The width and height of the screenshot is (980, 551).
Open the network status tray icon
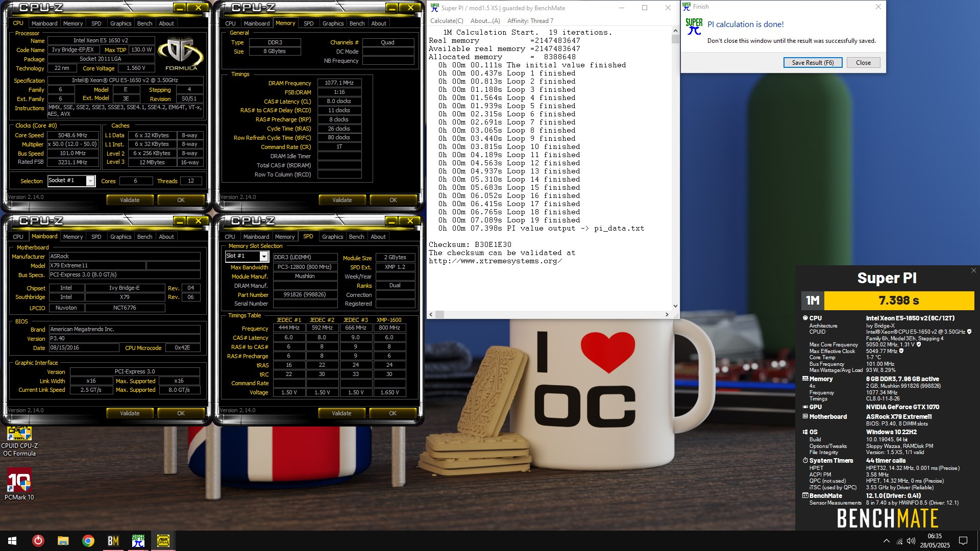[x=899, y=541]
